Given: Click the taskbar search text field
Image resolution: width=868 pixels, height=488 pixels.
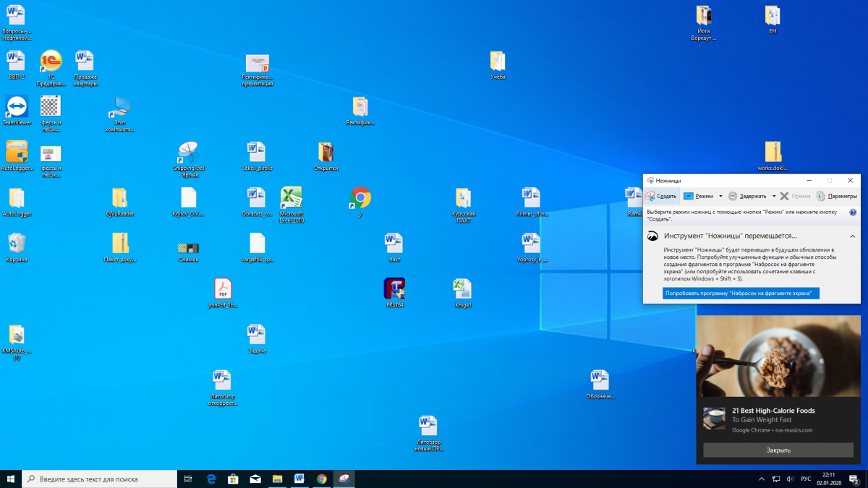Looking at the screenshot, I should coord(101,479).
